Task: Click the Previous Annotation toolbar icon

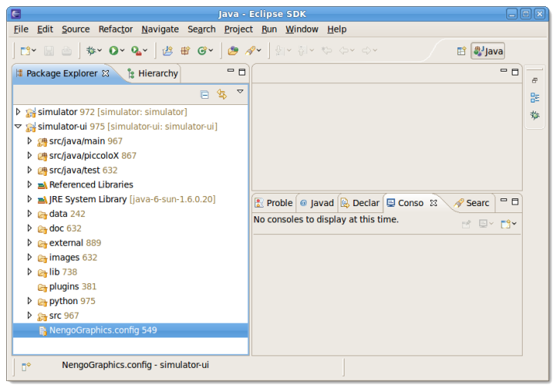Action: tap(303, 51)
